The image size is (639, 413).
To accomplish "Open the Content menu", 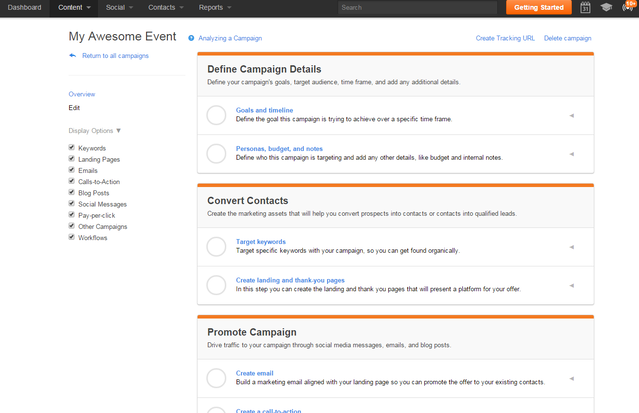I will click(75, 8).
